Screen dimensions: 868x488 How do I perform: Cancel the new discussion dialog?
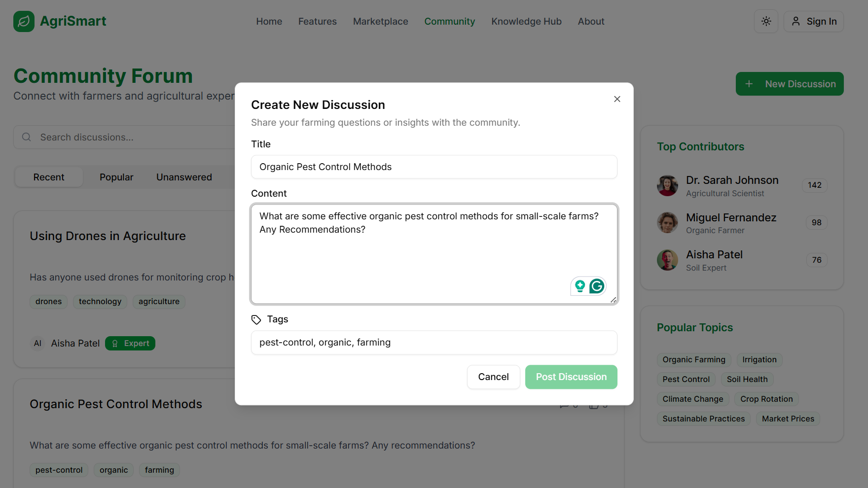493,377
